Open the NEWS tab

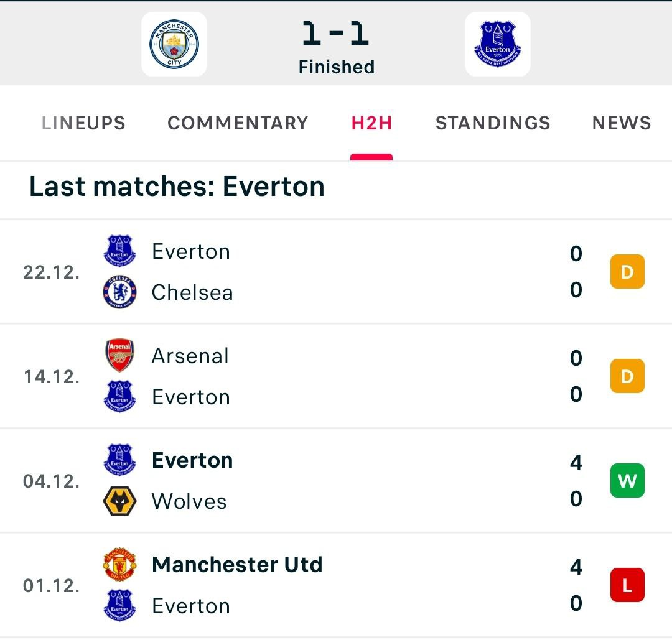click(621, 123)
